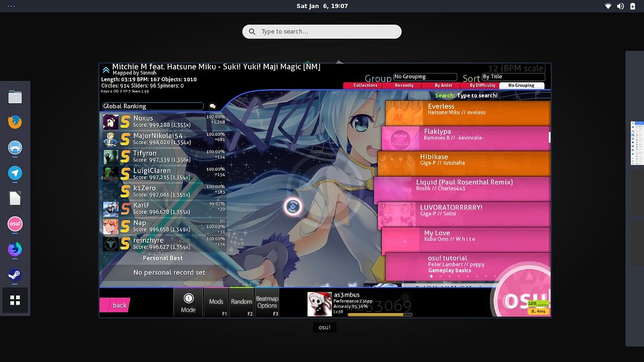Select the Everless beatmap
The width and height of the screenshot is (644, 362).
[468, 113]
